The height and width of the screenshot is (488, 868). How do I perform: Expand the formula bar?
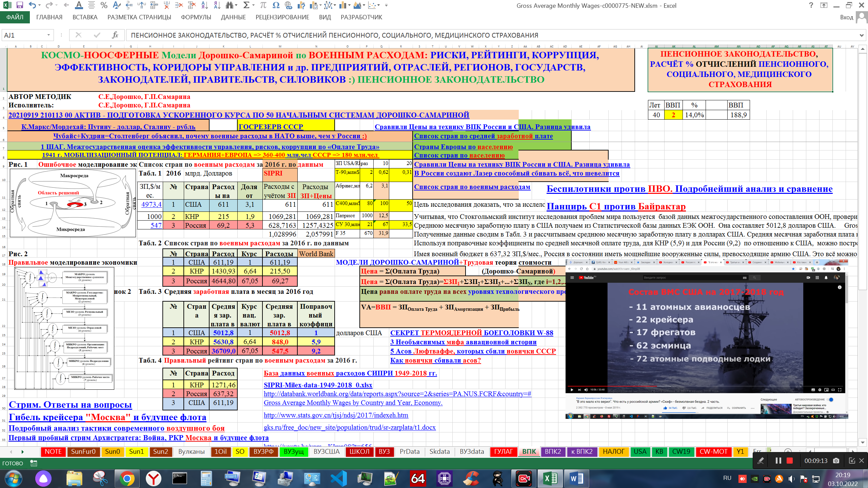(x=862, y=35)
